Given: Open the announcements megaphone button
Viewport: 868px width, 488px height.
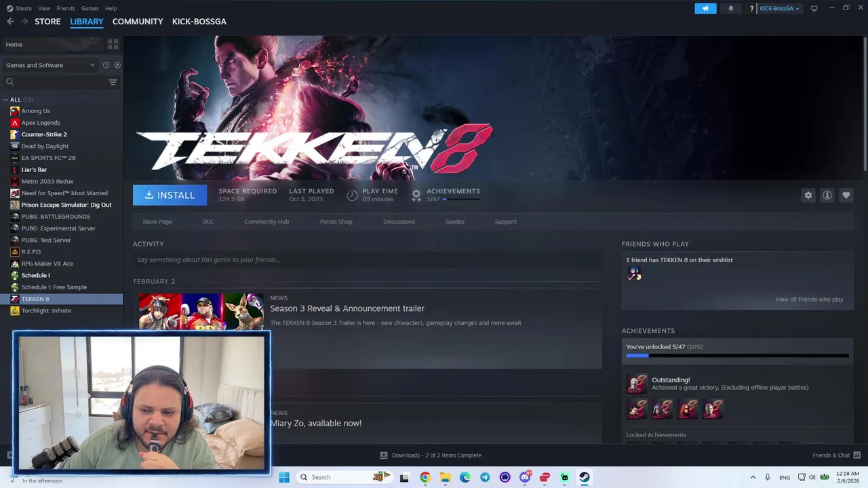Looking at the screenshot, I should click(x=705, y=8).
